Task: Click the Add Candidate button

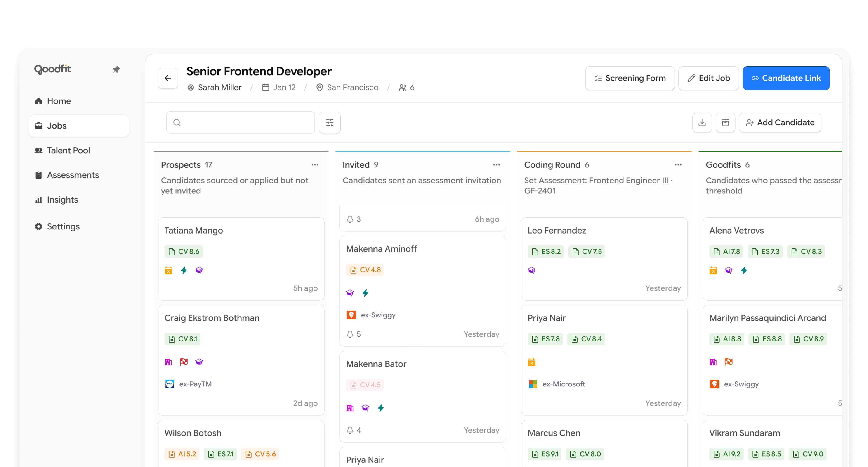Action: pyautogui.click(x=780, y=122)
